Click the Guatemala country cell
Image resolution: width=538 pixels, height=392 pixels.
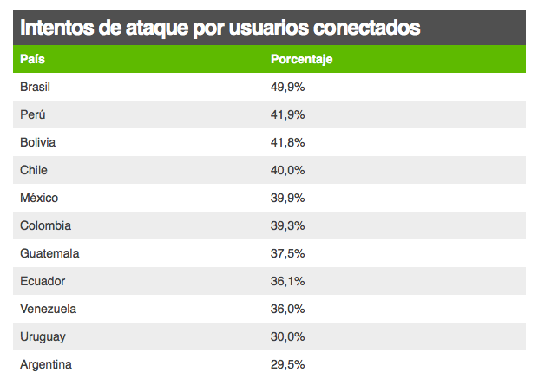point(49,253)
